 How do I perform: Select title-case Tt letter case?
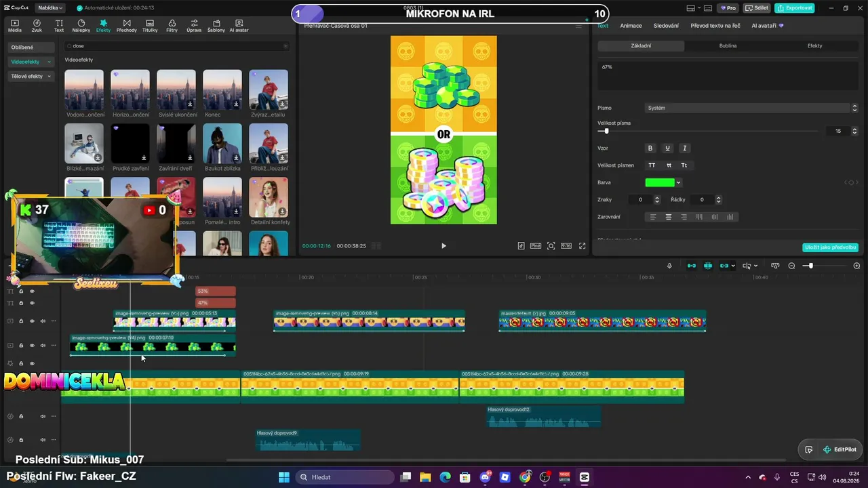tap(684, 165)
